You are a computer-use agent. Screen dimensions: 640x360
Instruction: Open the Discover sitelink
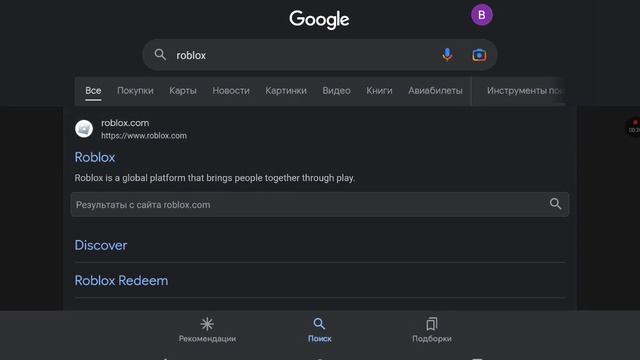tap(101, 245)
